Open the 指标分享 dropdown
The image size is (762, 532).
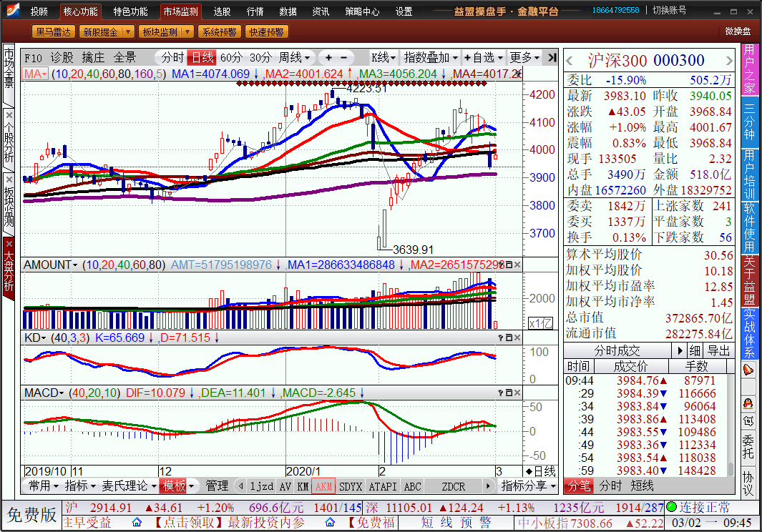[528, 486]
